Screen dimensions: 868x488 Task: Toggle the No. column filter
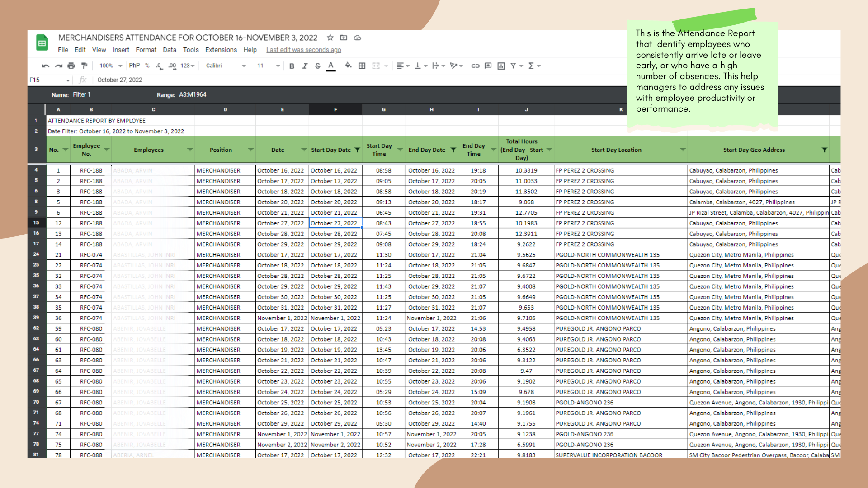click(x=66, y=150)
